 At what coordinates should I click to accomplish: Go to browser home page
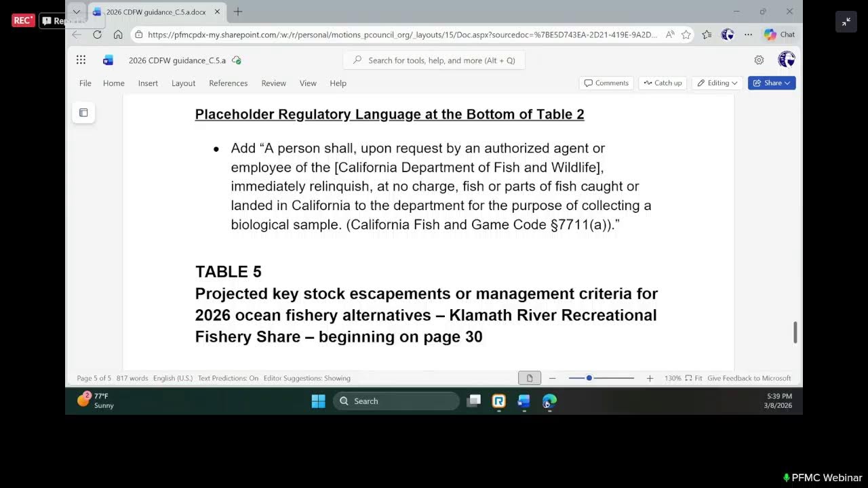(x=118, y=34)
